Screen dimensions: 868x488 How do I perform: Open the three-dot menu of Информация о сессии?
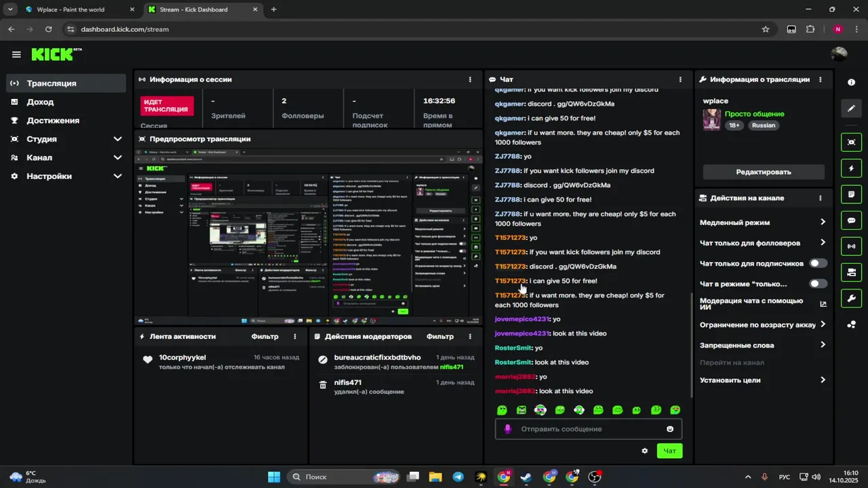(470, 79)
